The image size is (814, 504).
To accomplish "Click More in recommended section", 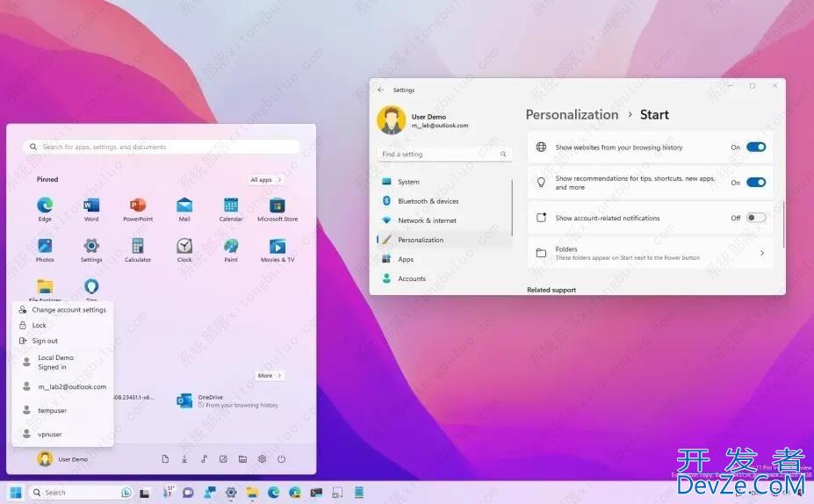I will [270, 376].
